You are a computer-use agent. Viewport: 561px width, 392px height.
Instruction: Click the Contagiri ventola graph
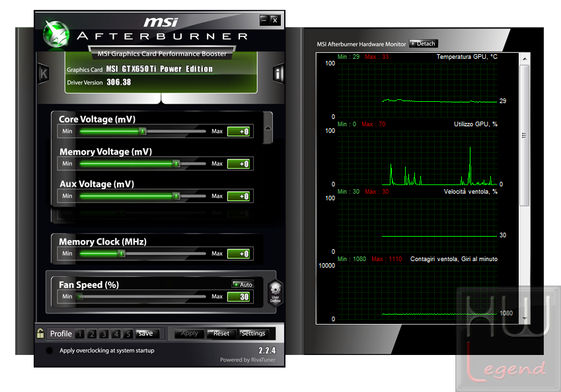[x=418, y=292]
